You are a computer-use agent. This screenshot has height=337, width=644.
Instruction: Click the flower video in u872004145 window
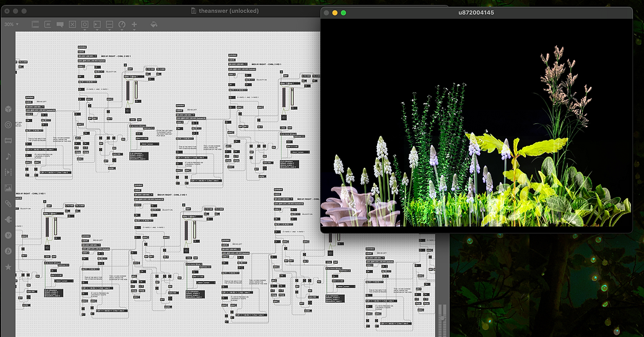pyautogui.click(x=476, y=123)
